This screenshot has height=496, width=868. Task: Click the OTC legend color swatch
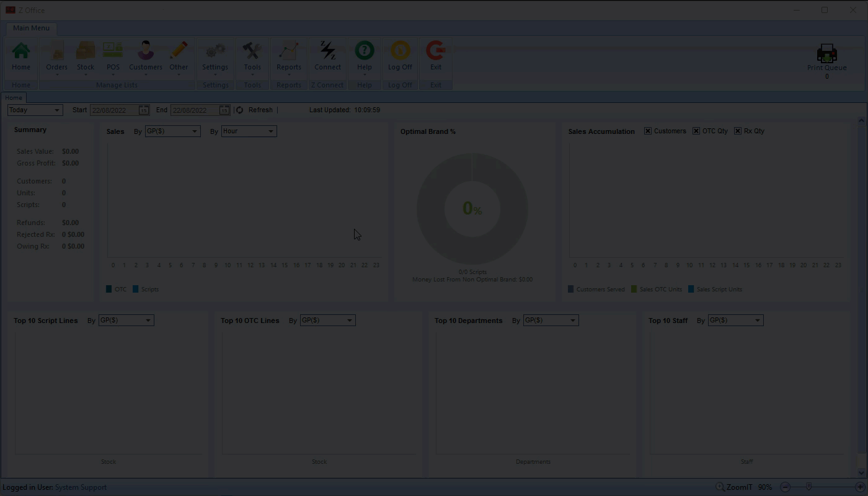tap(109, 289)
